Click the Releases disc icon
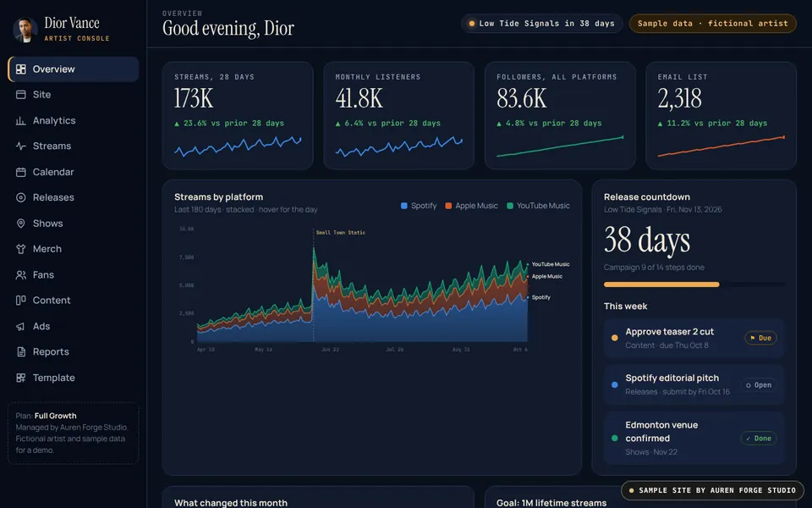Viewport: 812px width, 508px height. tap(20, 197)
